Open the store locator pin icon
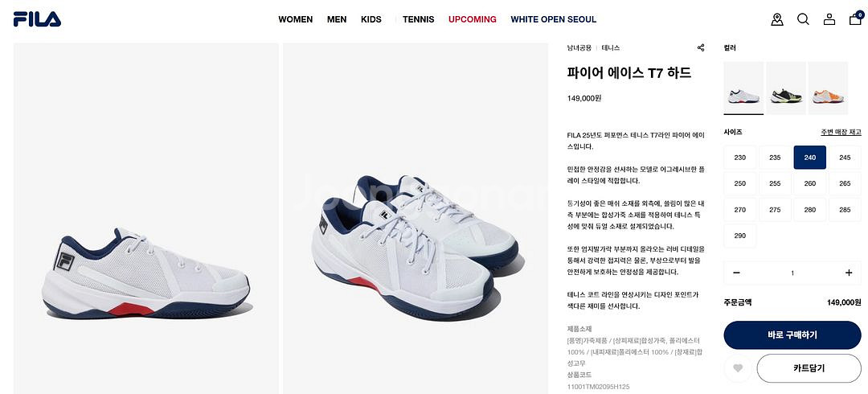 click(x=777, y=19)
